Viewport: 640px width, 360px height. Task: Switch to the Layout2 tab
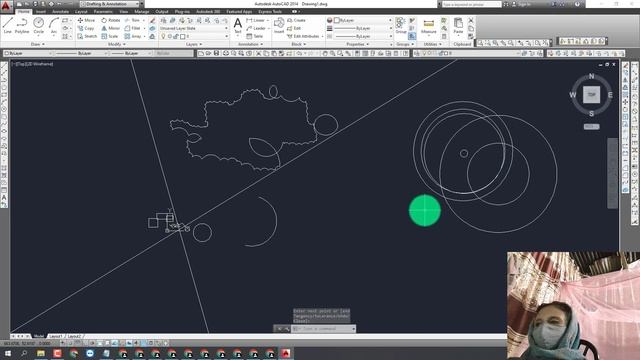pos(74,336)
